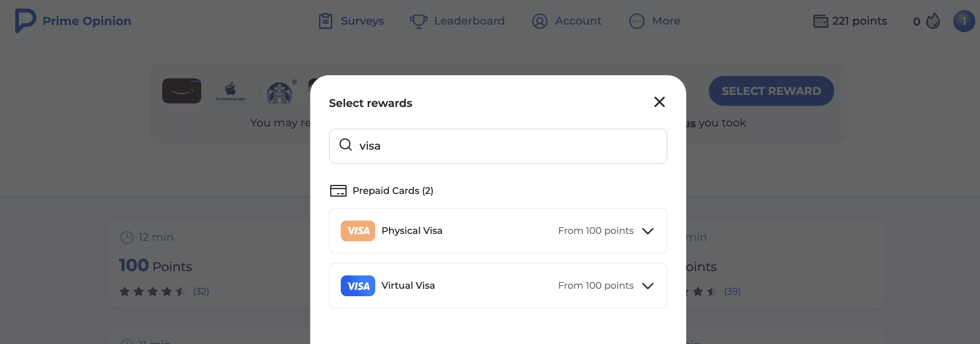Select the blue Virtual Visa card logo
Screen dimensions: 980x344
click(x=358, y=286)
